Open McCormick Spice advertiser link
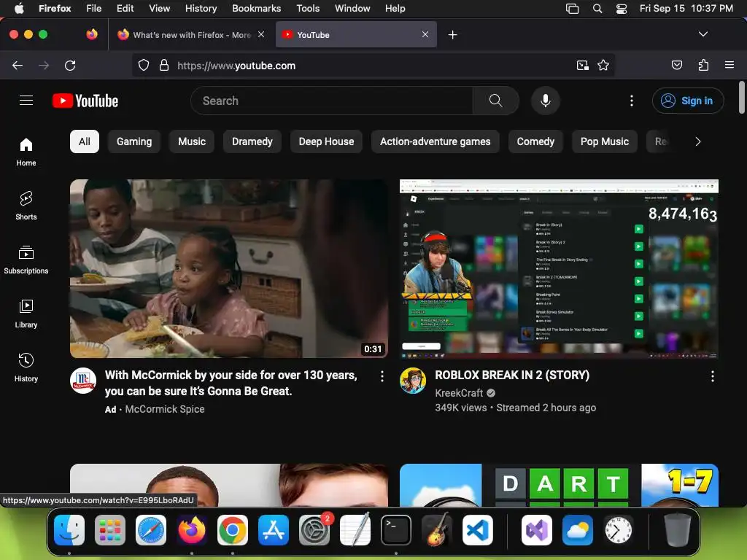747x560 pixels. (x=164, y=409)
